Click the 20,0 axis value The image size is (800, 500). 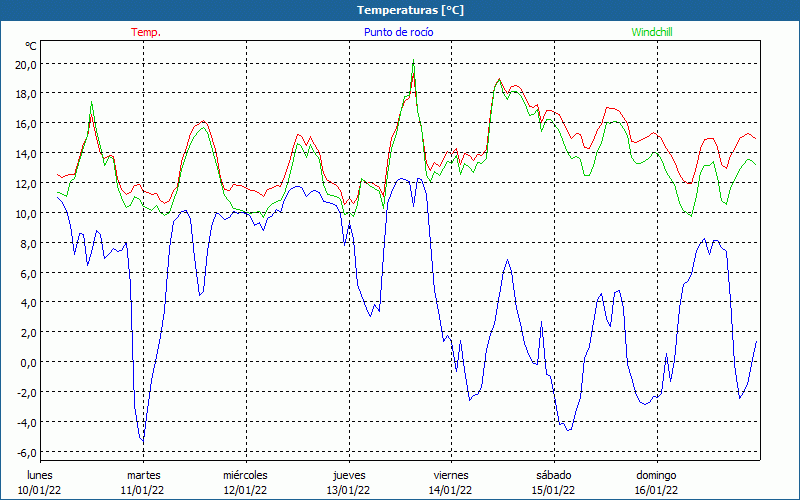(x=26, y=64)
